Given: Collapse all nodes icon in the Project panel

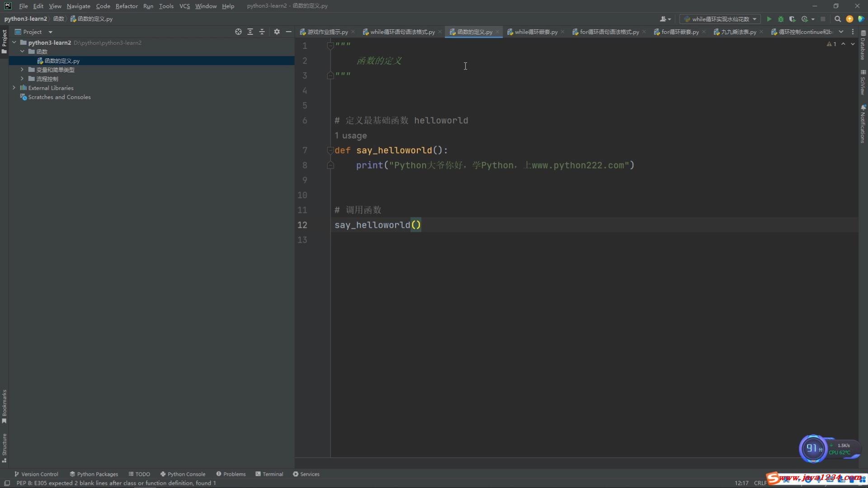Looking at the screenshot, I should (262, 32).
